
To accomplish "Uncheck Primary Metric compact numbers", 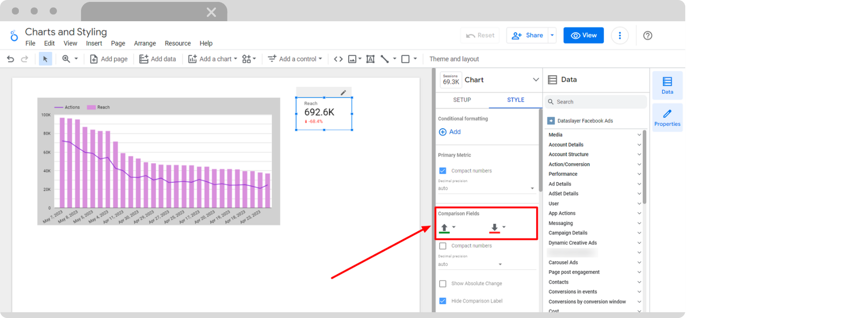I will (443, 171).
